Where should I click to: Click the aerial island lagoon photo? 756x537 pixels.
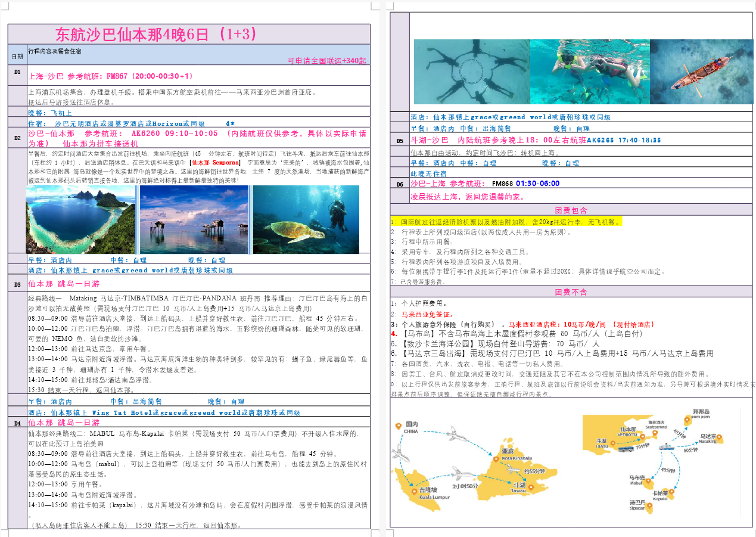81,219
